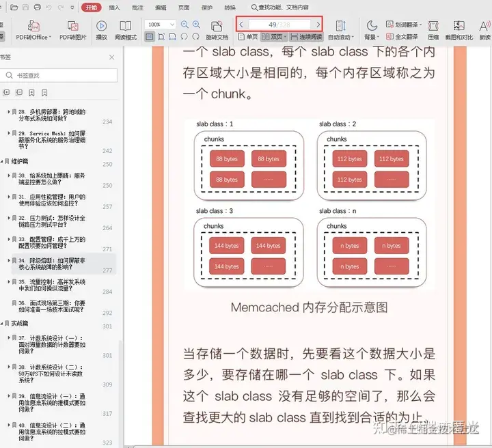Click the 截图和对比 tool
This screenshot has height=448, width=492.
[x=459, y=30]
